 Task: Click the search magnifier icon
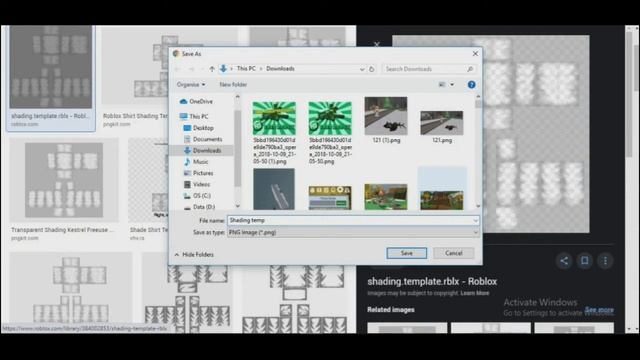point(470,69)
